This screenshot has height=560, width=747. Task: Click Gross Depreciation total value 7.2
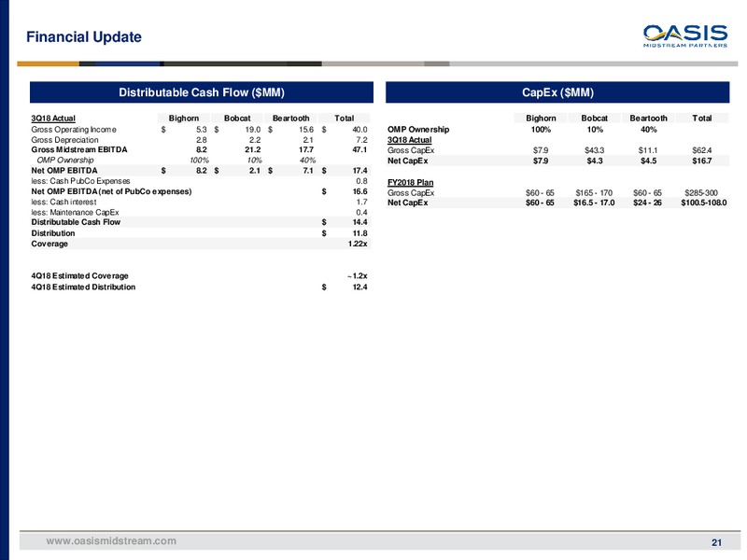pos(362,140)
